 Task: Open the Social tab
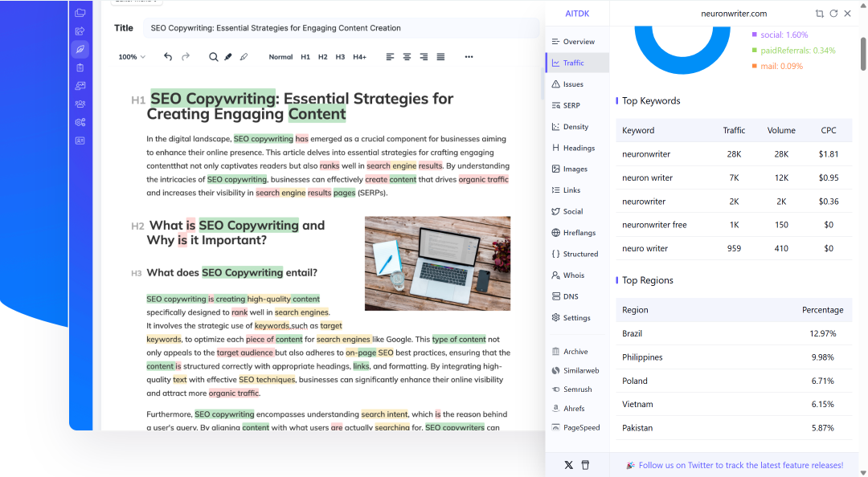(x=577, y=211)
